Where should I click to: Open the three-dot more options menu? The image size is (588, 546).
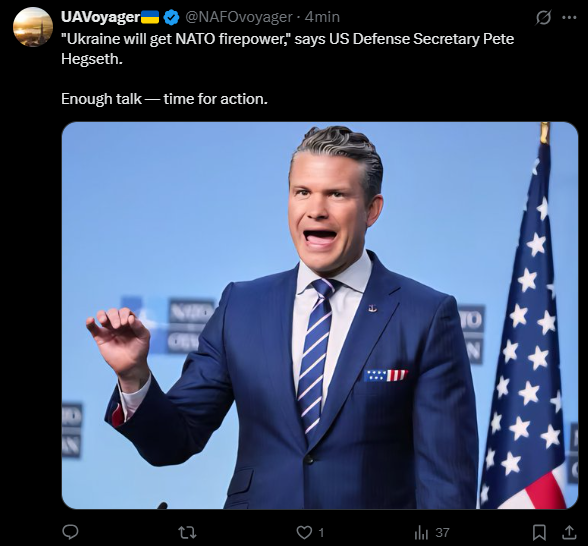coord(569,17)
